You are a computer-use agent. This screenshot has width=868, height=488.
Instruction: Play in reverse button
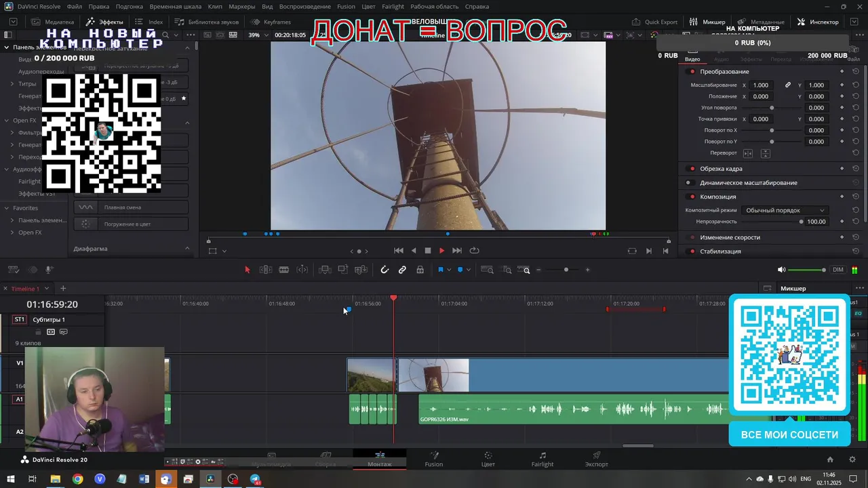414,251
